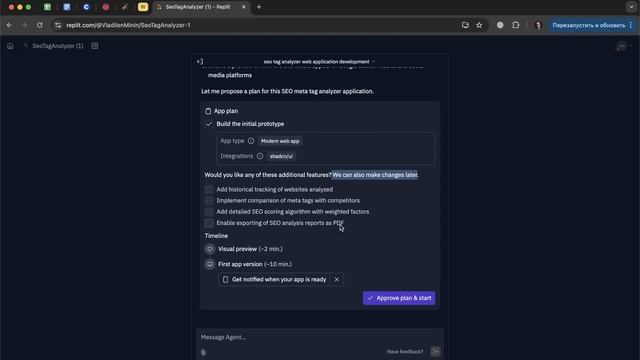Click the Modern web app tag

[280, 141]
